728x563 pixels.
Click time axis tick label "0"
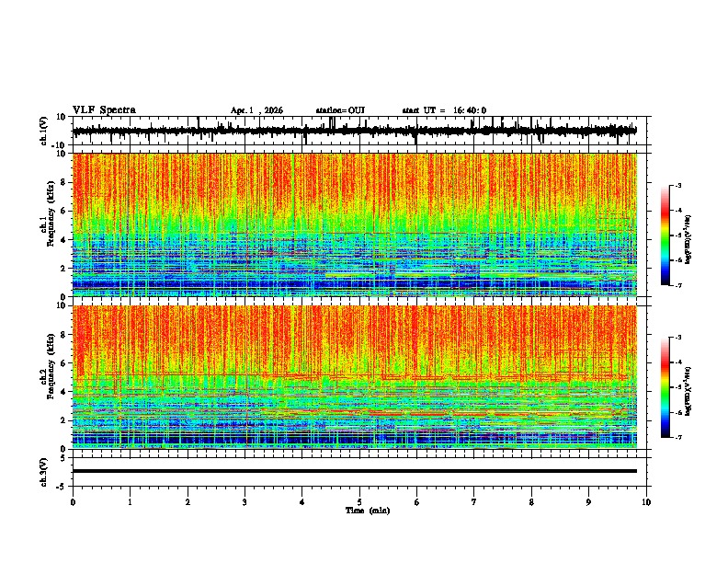[73, 502]
